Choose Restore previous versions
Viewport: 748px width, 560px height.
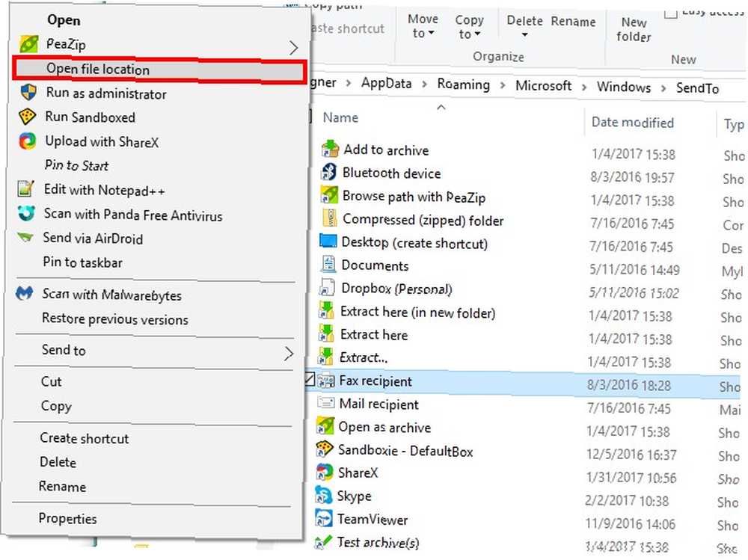pyautogui.click(x=115, y=319)
